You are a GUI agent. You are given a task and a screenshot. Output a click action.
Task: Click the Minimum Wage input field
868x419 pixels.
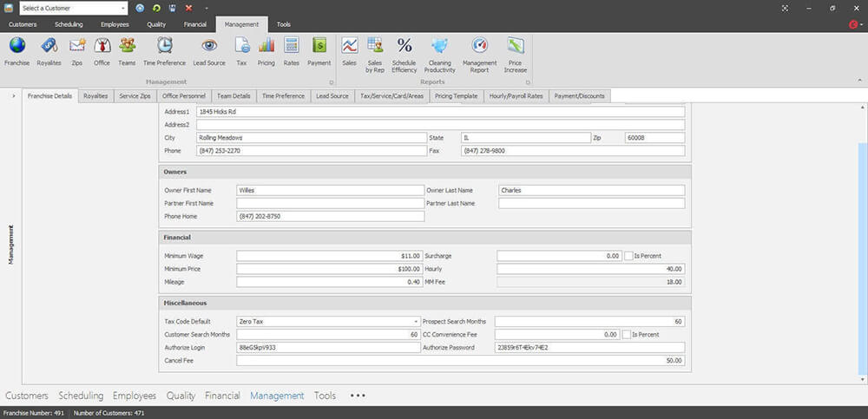click(x=330, y=256)
